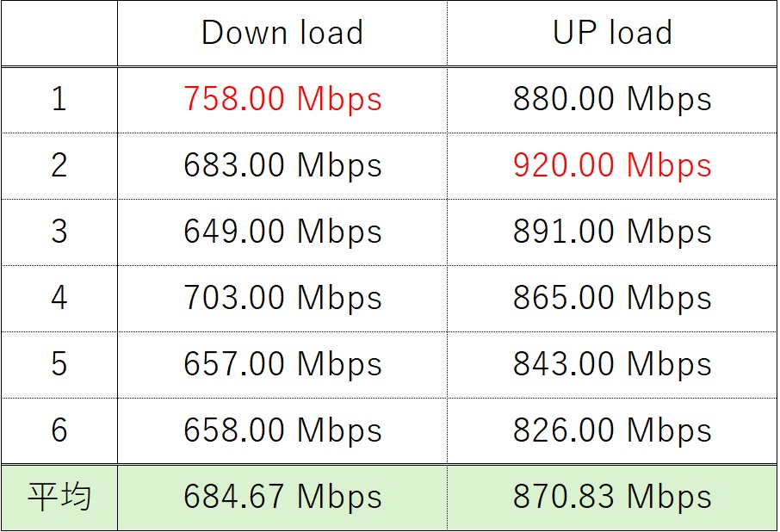Click row number 4 label
The width and height of the screenshot is (780, 532).
click(x=59, y=299)
